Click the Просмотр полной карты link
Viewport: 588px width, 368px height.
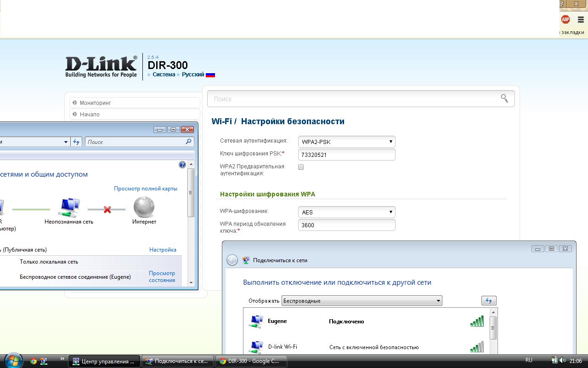(146, 189)
